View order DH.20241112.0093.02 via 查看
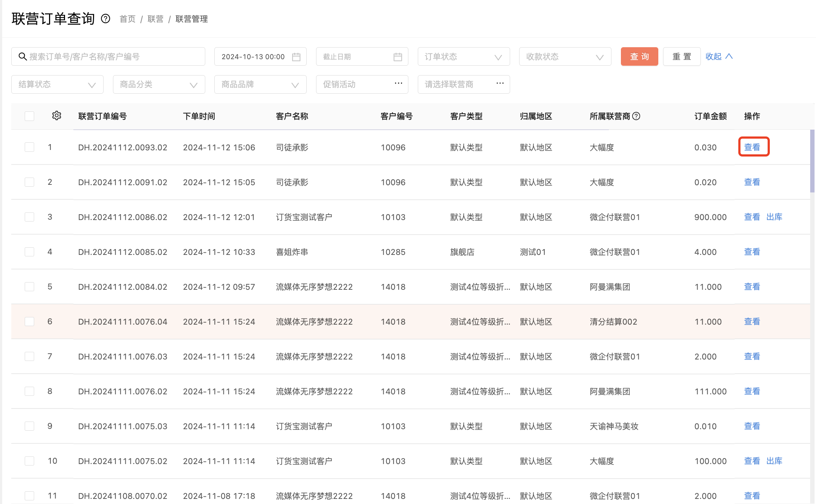This screenshot has height=504, width=816. click(752, 147)
